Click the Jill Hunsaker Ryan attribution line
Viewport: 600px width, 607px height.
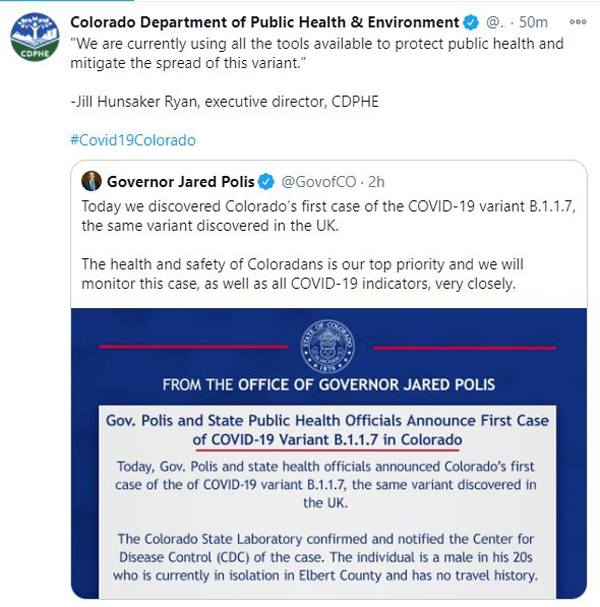(225, 102)
